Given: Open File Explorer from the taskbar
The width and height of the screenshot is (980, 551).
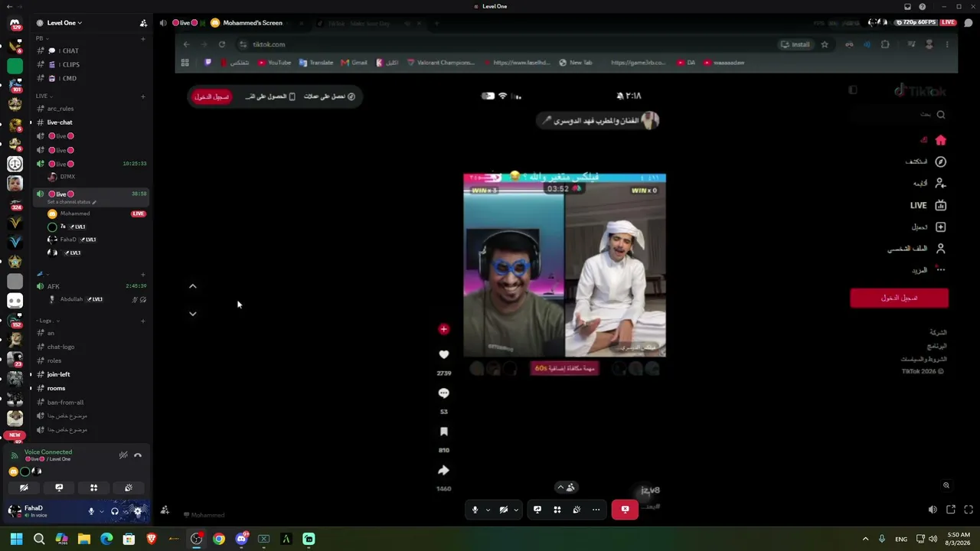Looking at the screenshot, I should pos(84,539).
